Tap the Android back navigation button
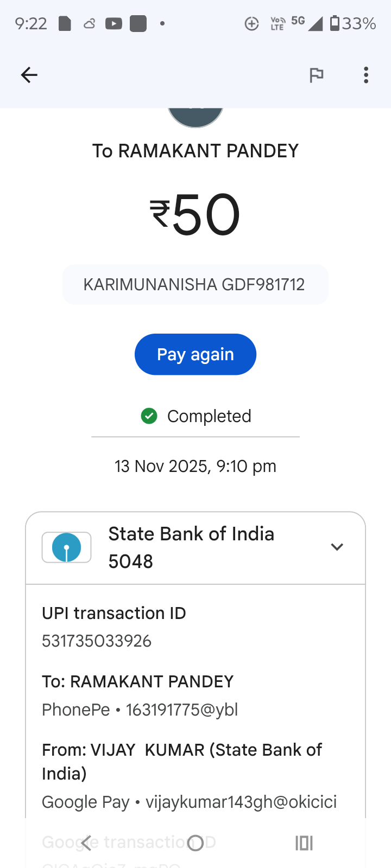Screen dimensions: 391x868 click(x=87, y=843)
